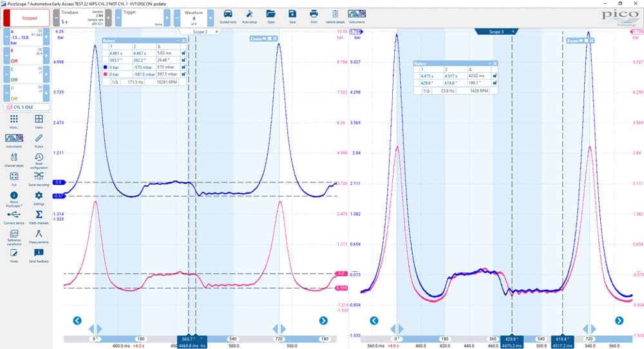Go to next waveform with plus button

(211, 18)
